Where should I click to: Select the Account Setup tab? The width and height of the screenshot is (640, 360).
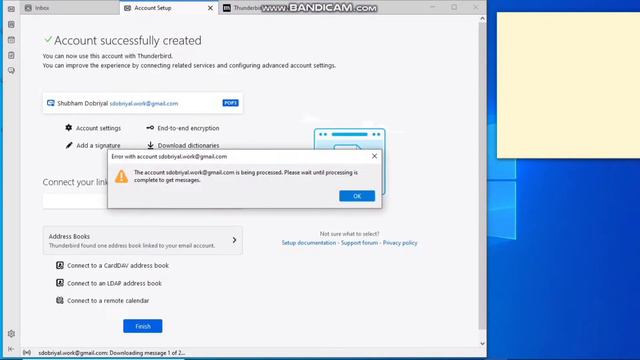[x=169, y=8]
